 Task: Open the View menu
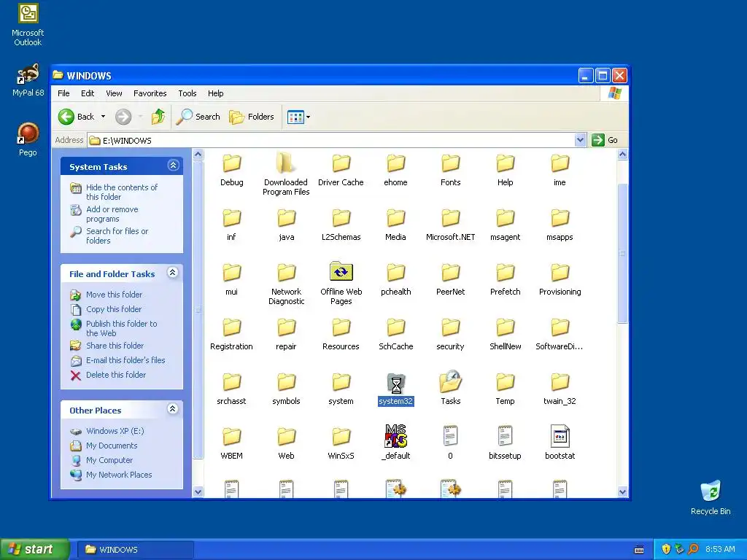coord(114,93)
